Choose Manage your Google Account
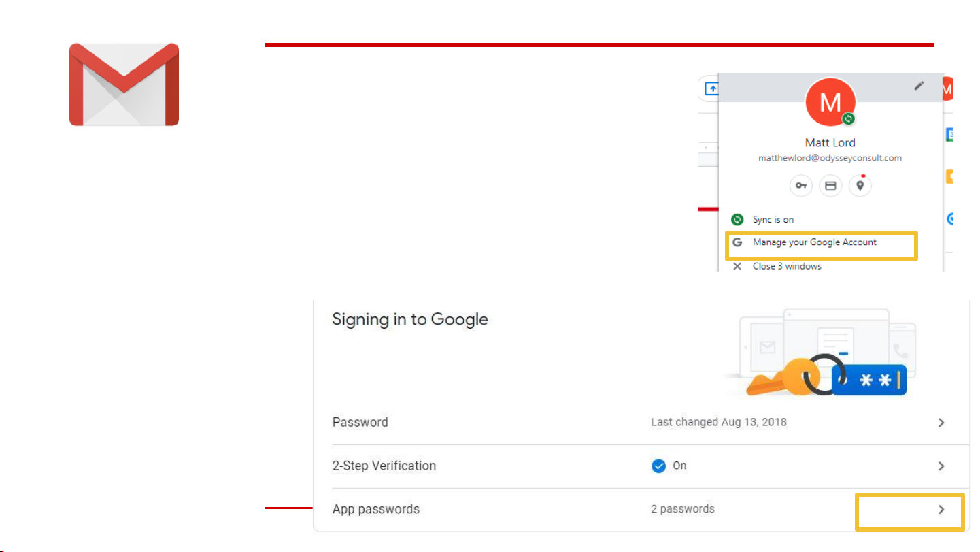This screenshot has width=980, height=552. click(814, 242)
